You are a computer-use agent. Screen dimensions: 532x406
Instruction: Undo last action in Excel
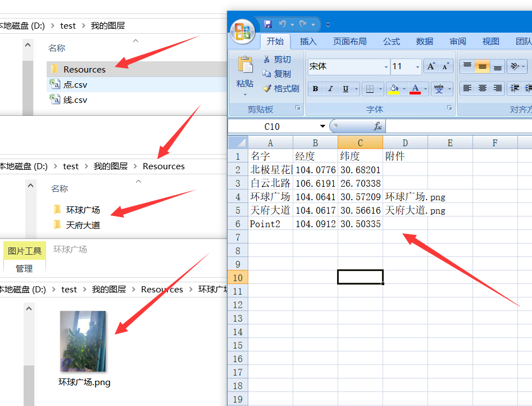pos(282,24)
